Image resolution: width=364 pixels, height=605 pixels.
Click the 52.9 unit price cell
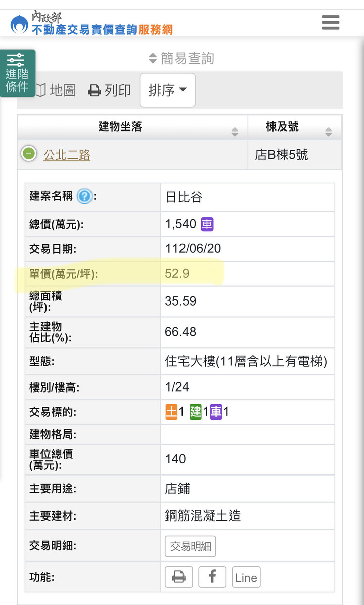pyautogui.click(x=248, y=274)
